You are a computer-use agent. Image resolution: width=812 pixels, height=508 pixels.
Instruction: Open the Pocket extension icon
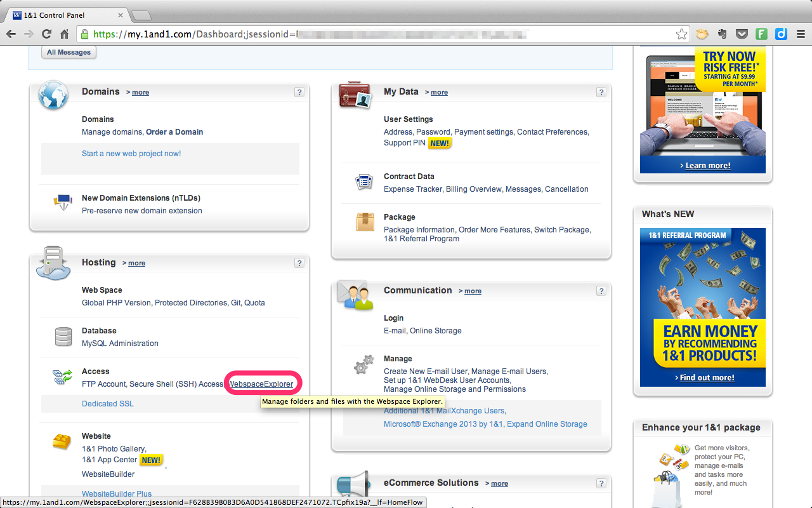pyautogui.click(x=742, y=34)
